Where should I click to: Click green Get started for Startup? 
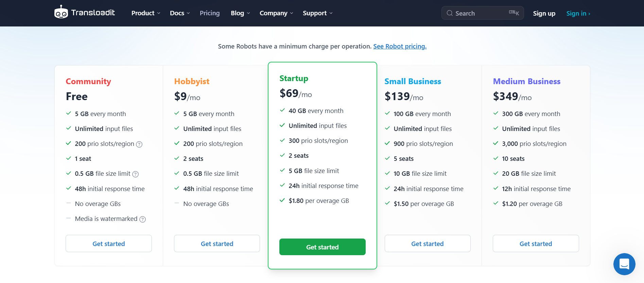(322, 247)
